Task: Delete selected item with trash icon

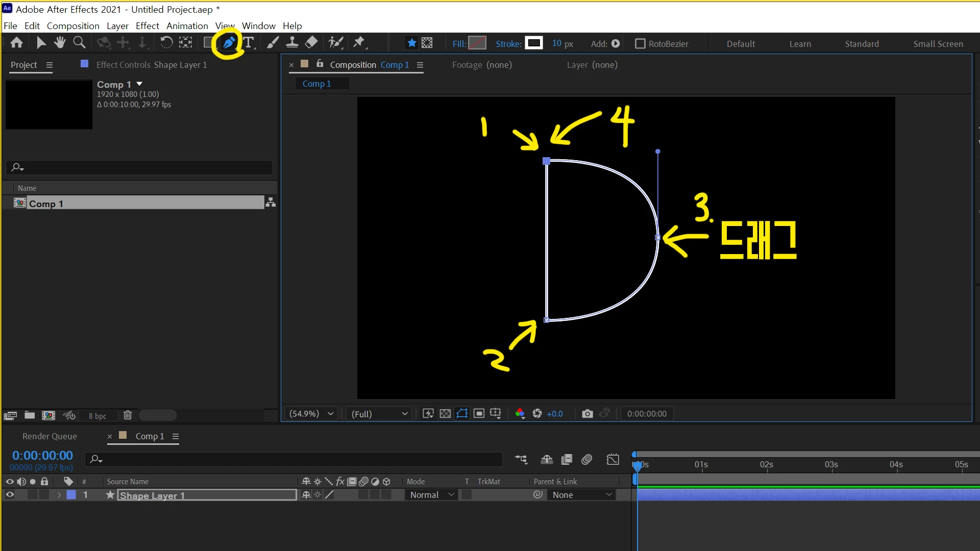Action: [x=128, y=415]
